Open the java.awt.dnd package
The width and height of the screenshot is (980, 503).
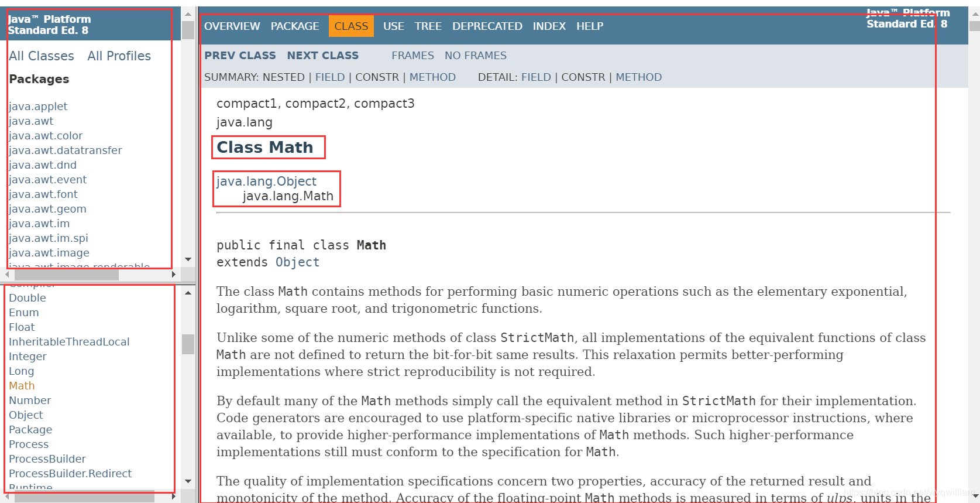tap(43, 165)
